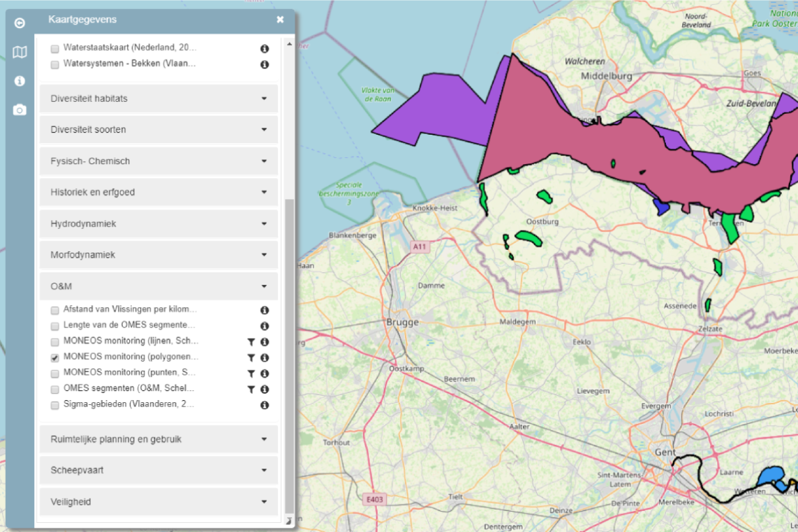Enable the Waterstaatskaart (Nederland) layer
The width and height of the screenshot is (798, 532).
pos(53,48)
